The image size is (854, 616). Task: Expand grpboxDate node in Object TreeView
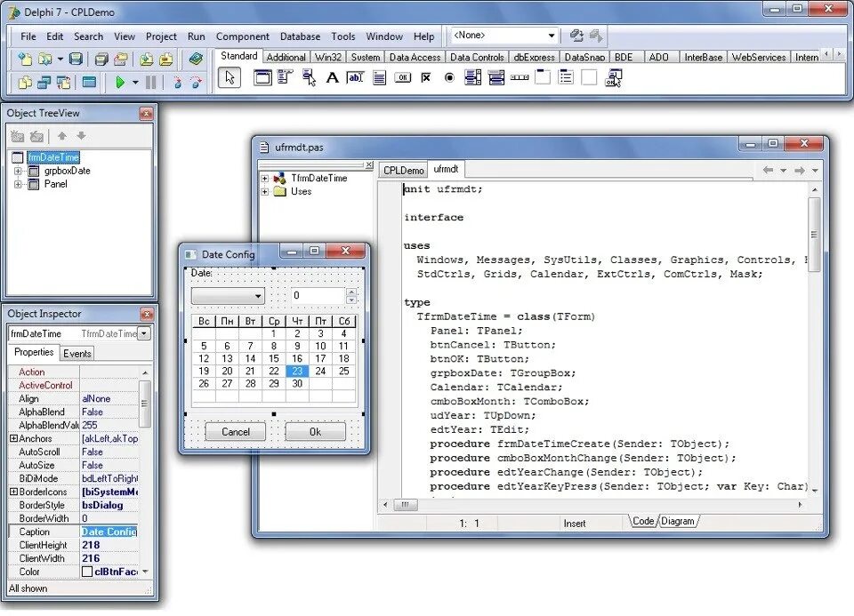click(x=18, y=171)
